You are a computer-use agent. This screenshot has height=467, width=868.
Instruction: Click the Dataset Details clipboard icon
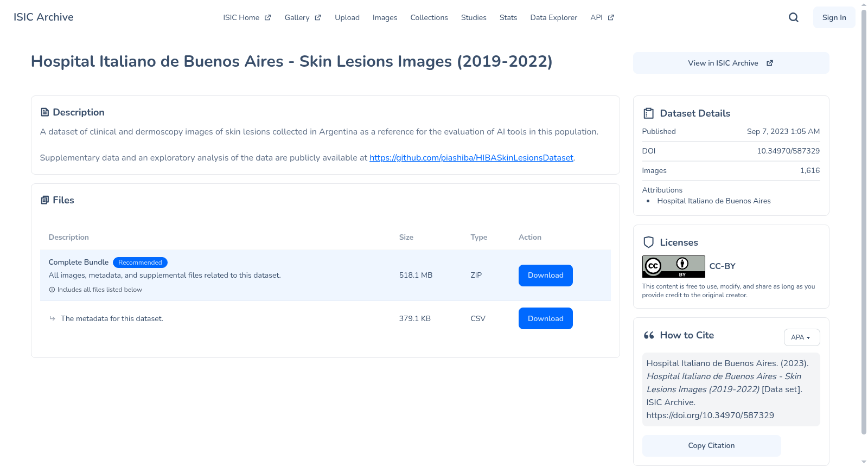(649, 113)
